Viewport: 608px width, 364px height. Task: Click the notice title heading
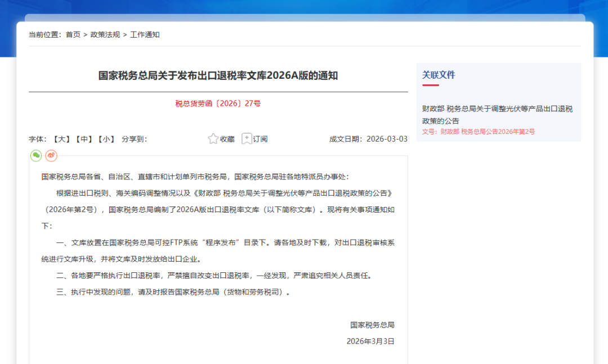point(218,75)
